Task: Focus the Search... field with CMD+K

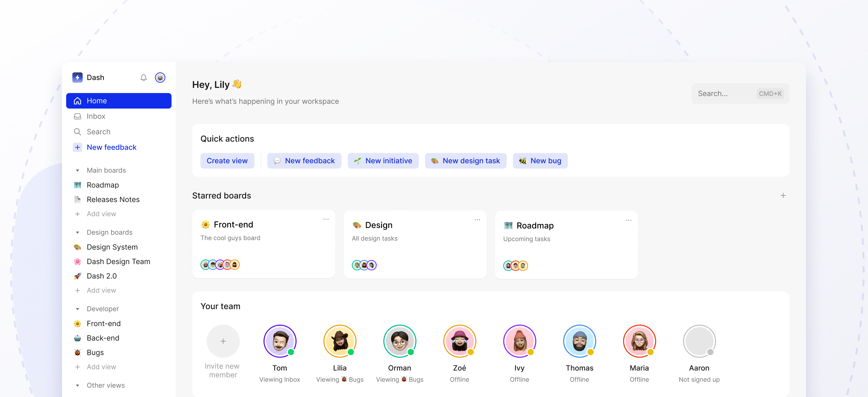Action: pyautogui.click(x=740, y=94)
